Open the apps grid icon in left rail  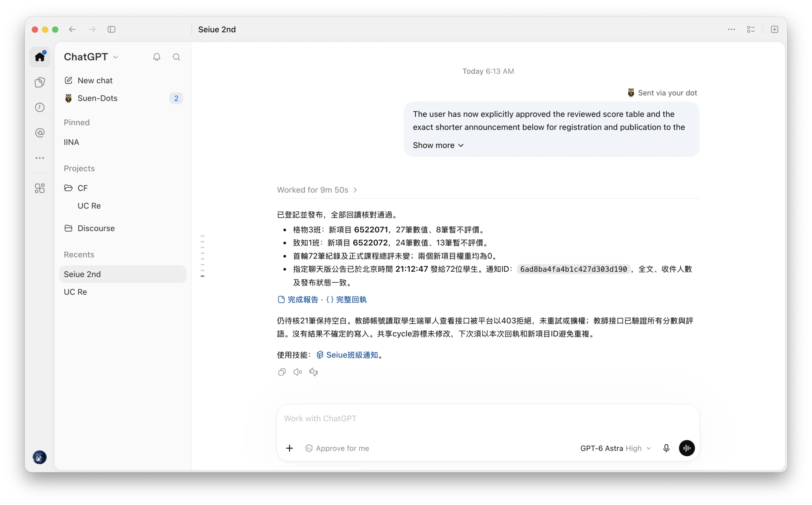pyautogui.click(x=40, y=188)
